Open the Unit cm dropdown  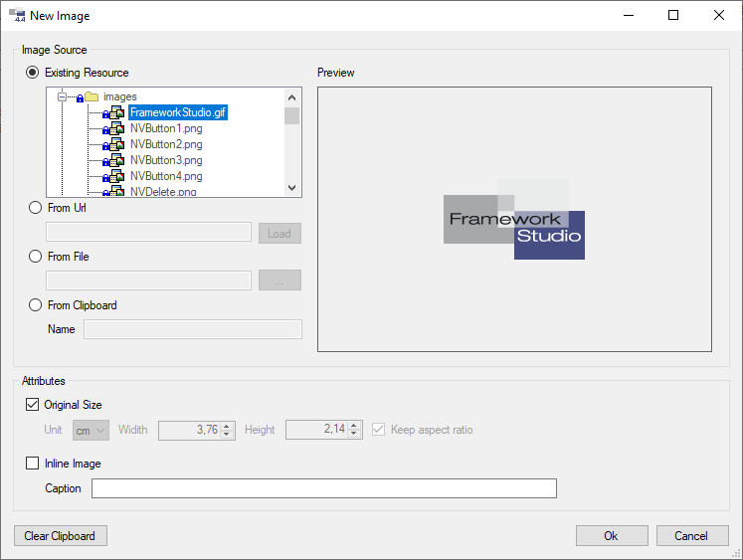[x=91, y=430]
